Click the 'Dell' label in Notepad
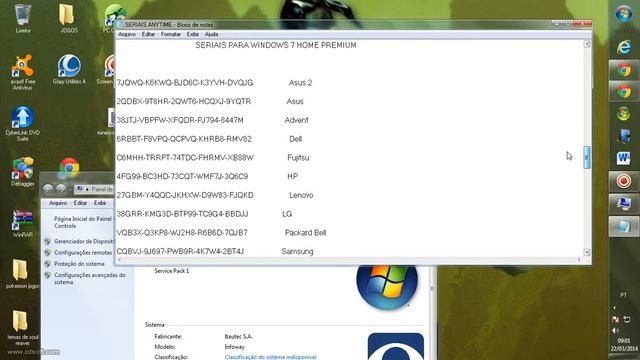The height and width of the screenshot is (360, 640). (296, 139)
